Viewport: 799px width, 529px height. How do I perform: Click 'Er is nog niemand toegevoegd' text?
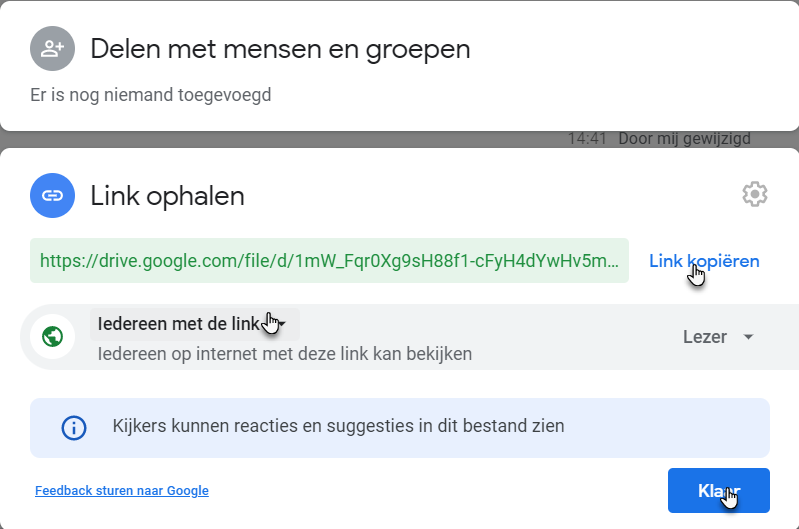click(x=150, y=95)
